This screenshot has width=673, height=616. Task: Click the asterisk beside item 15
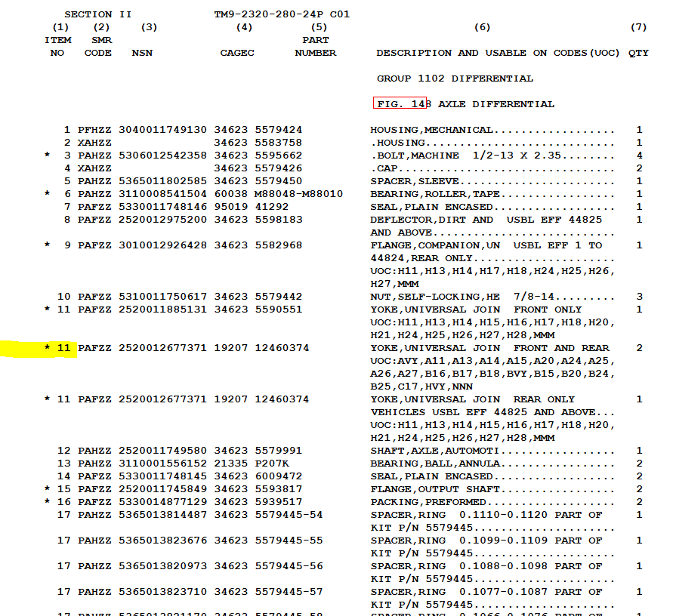click(48, 489)
